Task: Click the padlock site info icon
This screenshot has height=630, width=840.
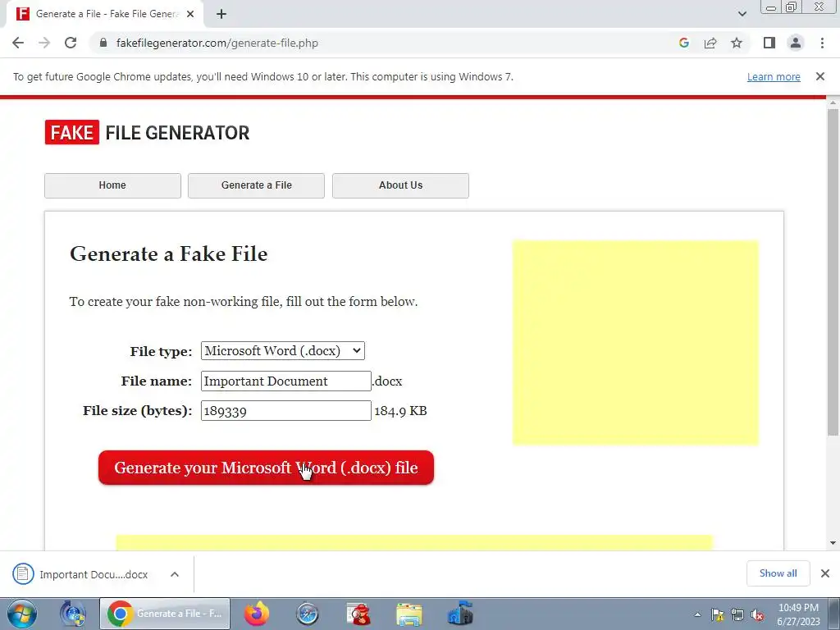Action: [x=103, y=43]
